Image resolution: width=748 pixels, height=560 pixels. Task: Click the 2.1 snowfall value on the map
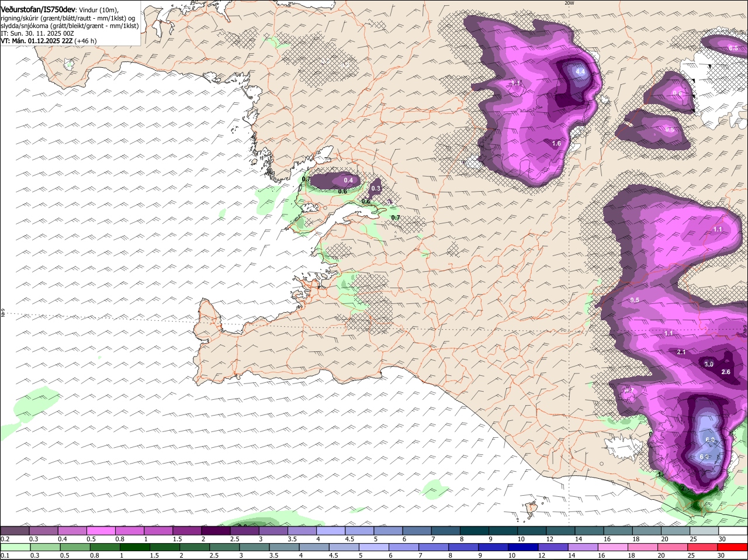click(681, 352)
